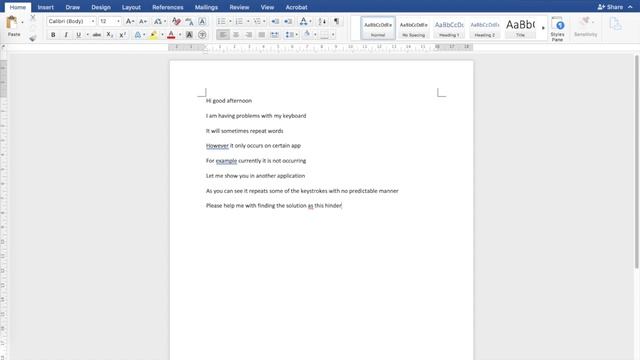This screenshot has height=360, width=640.
Task: Justify the paragraph text
Action: point(262,35)
